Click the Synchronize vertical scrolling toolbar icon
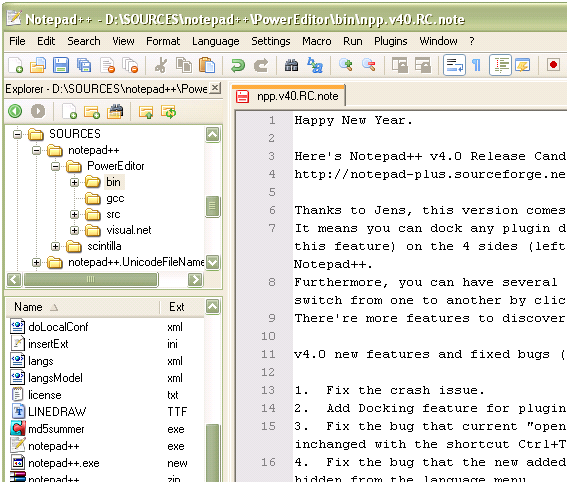The image size is (569, 484). 400,66
